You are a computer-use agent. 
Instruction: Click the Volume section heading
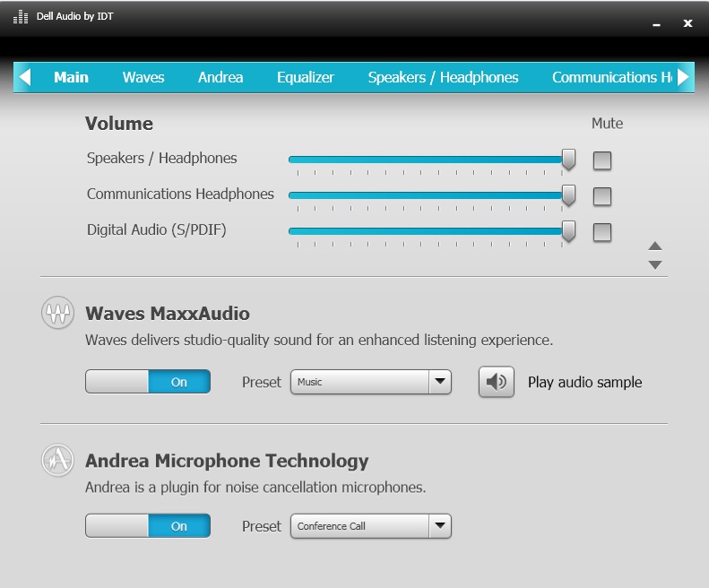(x=119, y=124)
